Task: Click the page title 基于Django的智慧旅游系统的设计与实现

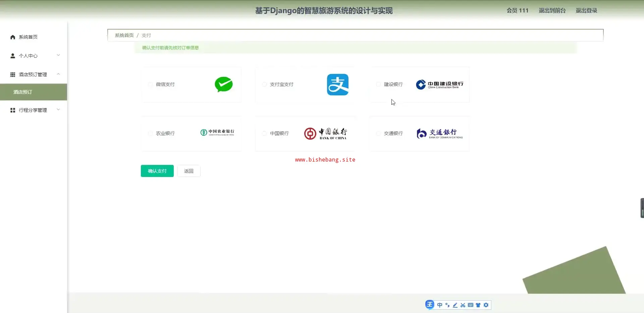Action: [324, 11]
